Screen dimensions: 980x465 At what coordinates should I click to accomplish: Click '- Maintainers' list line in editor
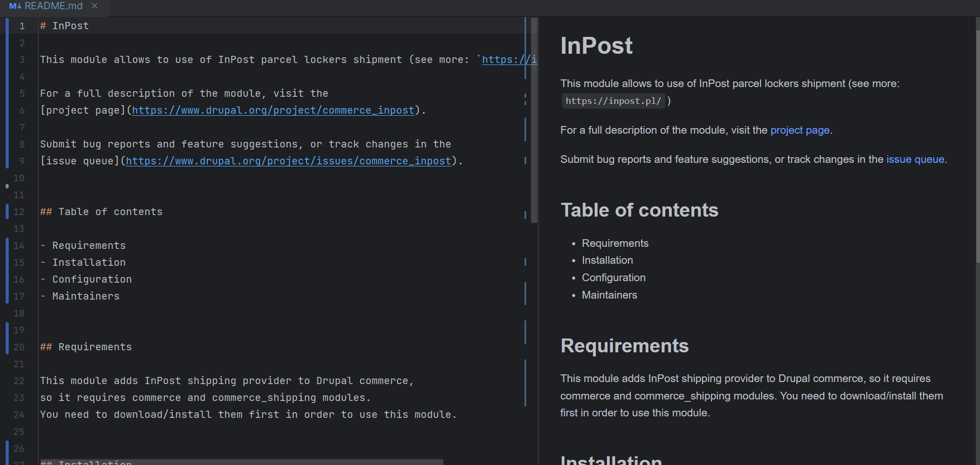click(x=80, y=296)
